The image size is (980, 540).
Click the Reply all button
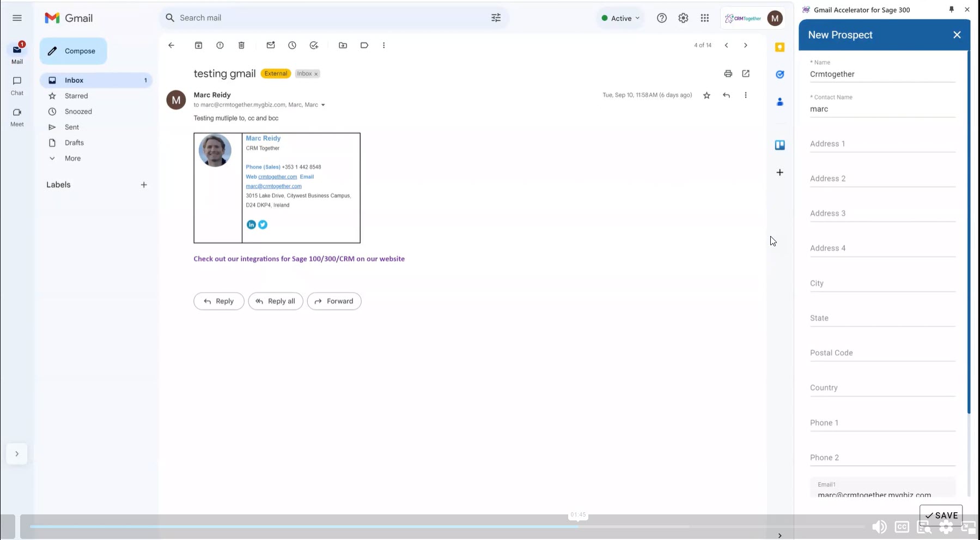pyautogui.click(x=276, y=301)
